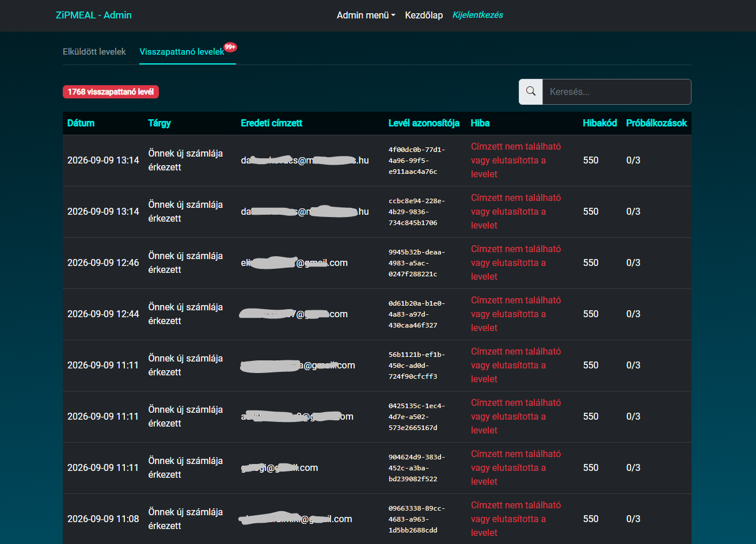Click the recipient email in the 11:08 row
This screenshot has height=544, width=756.
[x=295, y=519]
